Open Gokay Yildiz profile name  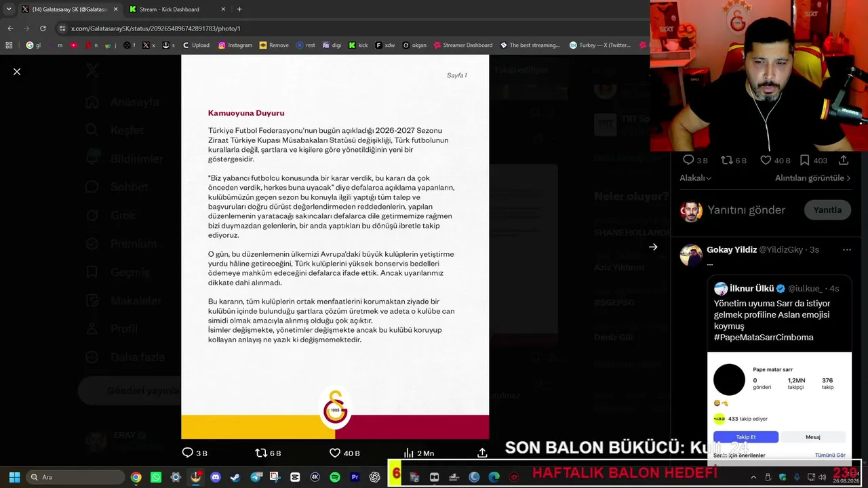click(732, 250)
